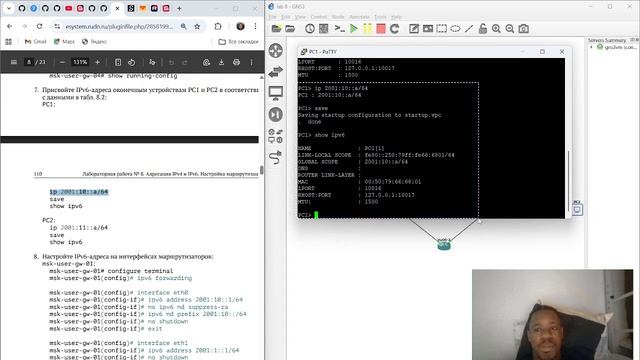Open the Gmail bookmark
Image resolution: width=640 pixels, height=360 pixels.
point(36,42)
